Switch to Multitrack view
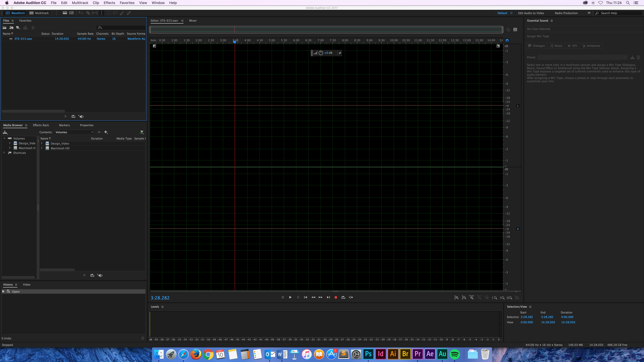644x362 pixels. click(39, 13)
